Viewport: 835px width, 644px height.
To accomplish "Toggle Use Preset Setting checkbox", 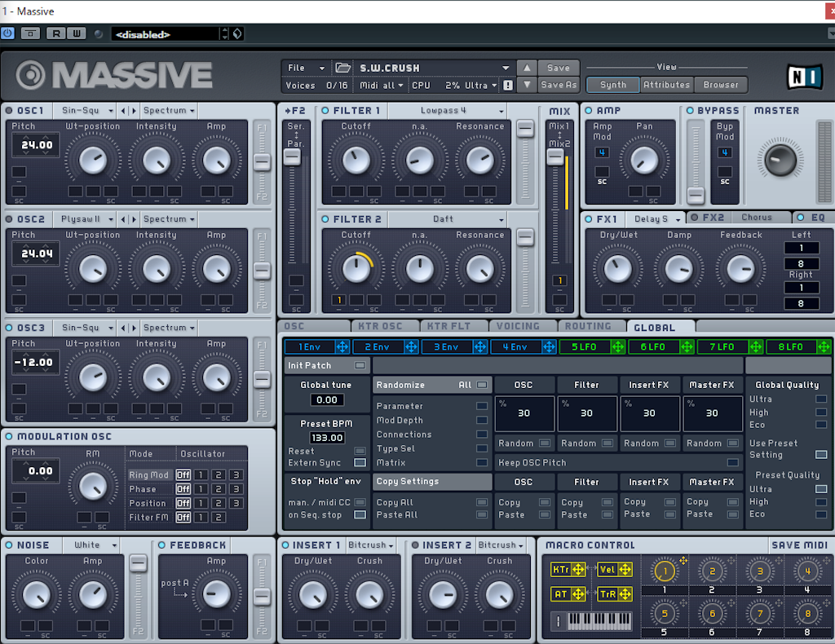I will [x=821, y=455].
